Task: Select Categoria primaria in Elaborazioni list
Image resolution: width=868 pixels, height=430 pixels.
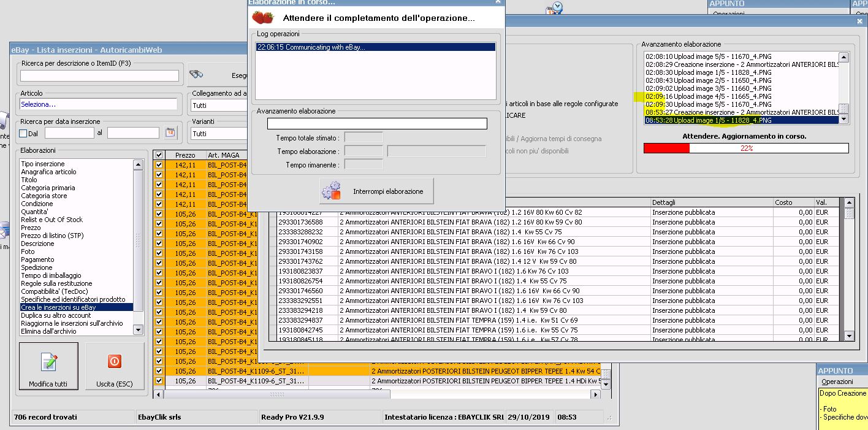Action: tap(48, 188)
